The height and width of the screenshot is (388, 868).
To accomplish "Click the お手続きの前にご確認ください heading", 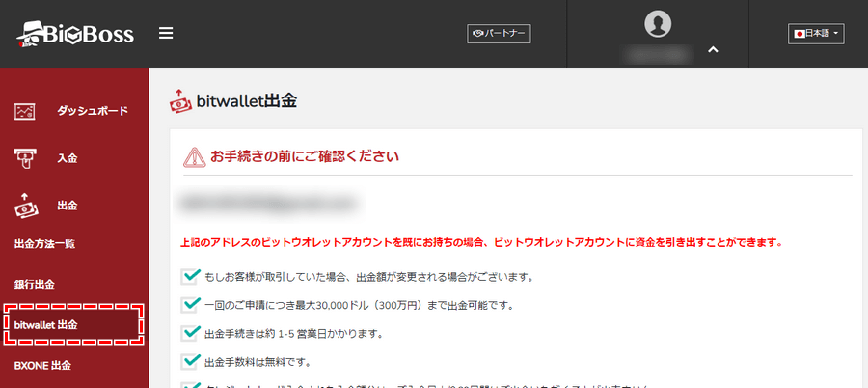I will click(305, 156).
